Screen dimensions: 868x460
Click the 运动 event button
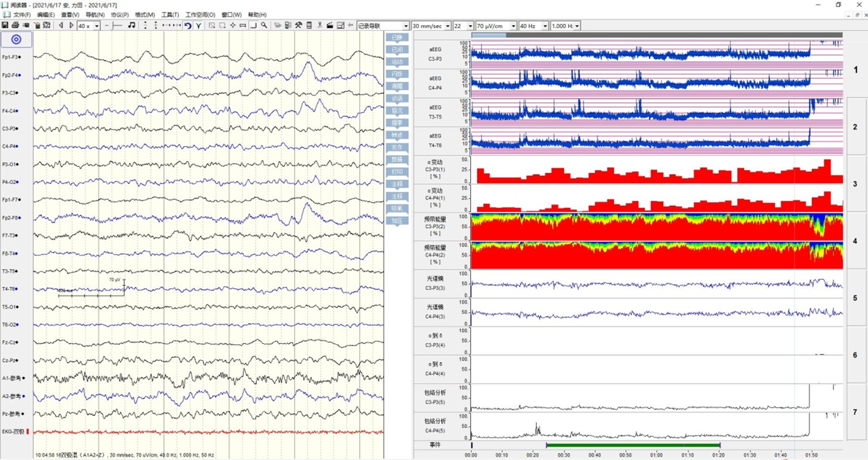[397, 62]
